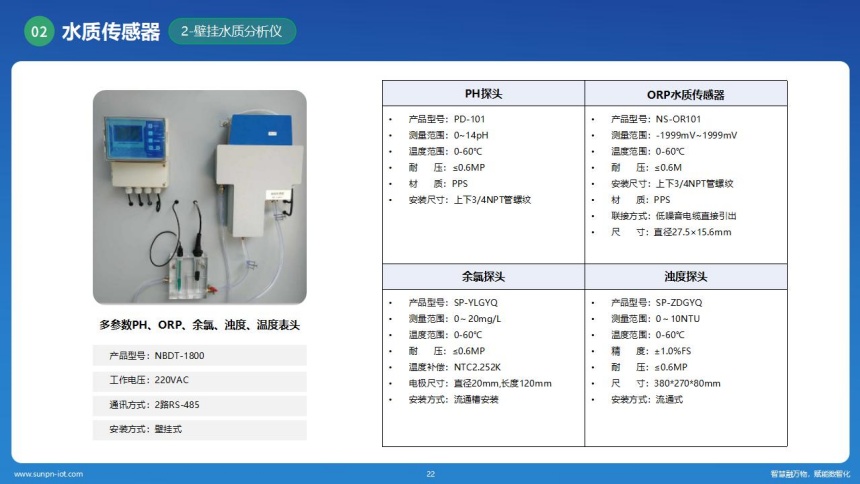Click 安装方式：流通槽安装 line

453,399
